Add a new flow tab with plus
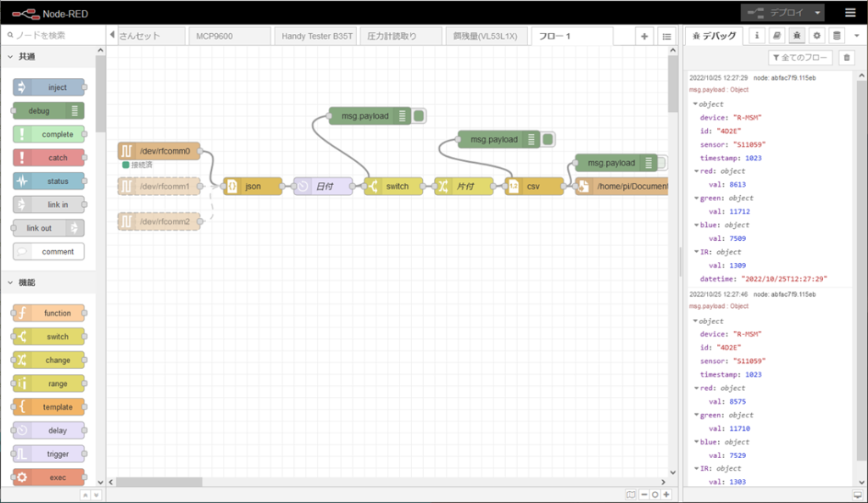 (x=644, y=36)
